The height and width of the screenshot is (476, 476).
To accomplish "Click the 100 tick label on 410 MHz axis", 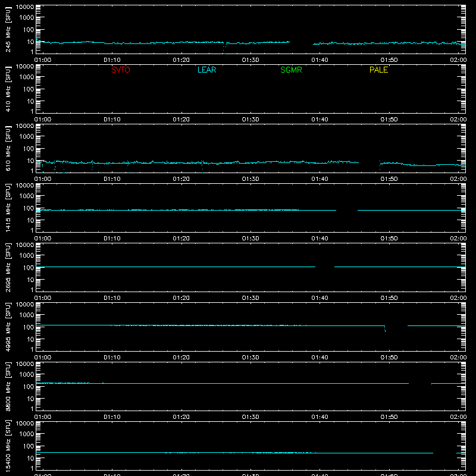I will pyautogui.click(x=29, y=89).
